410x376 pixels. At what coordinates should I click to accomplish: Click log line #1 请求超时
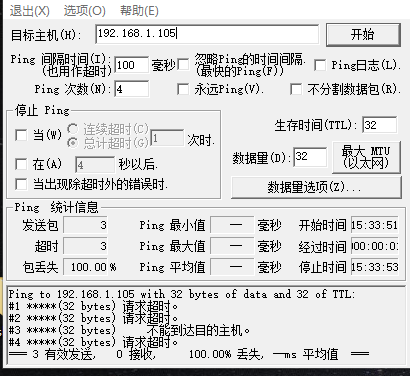pos(93,306)
